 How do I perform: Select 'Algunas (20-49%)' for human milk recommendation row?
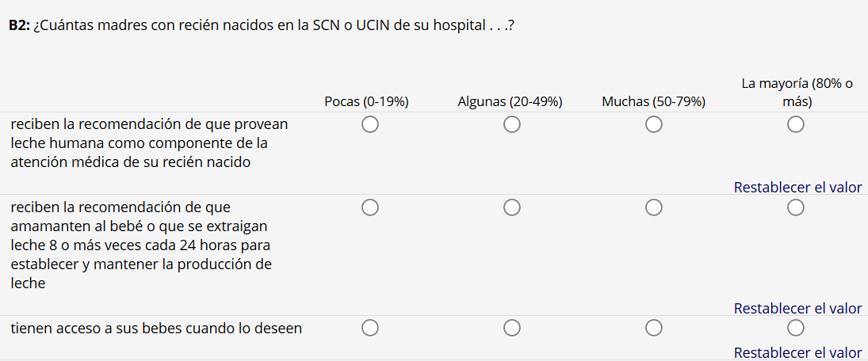[511, 125]
